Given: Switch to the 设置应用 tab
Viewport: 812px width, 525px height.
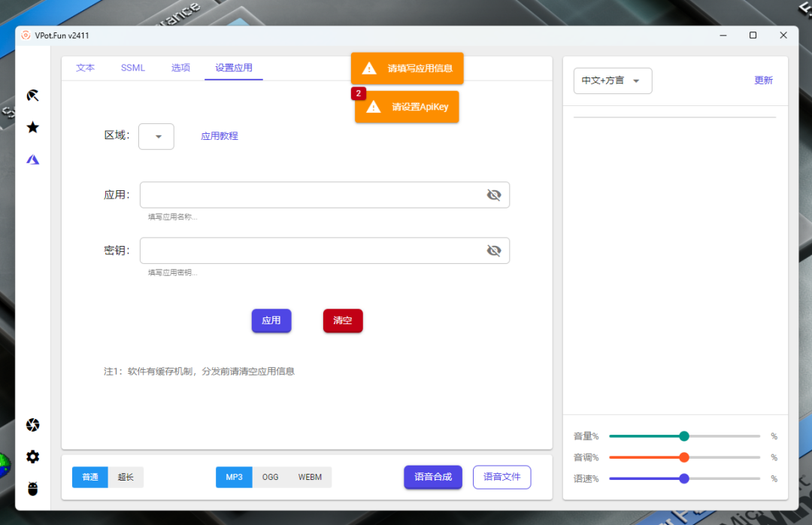Looking at the screenshot, I should tap(234, 68).
